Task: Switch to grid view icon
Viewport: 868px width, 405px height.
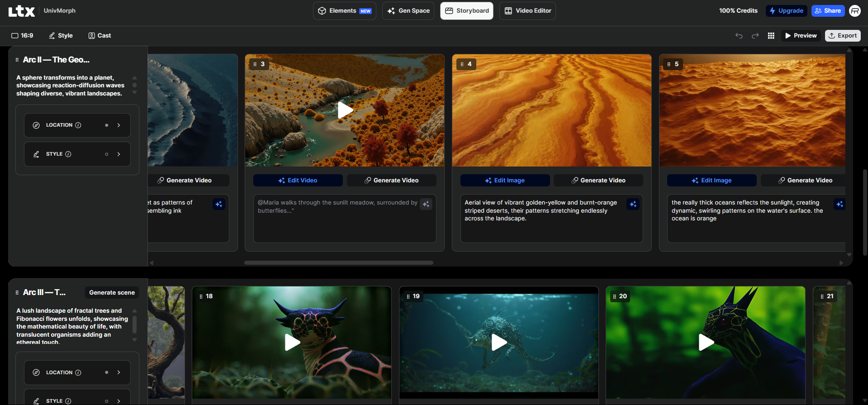Action: [x=771, y=36]
